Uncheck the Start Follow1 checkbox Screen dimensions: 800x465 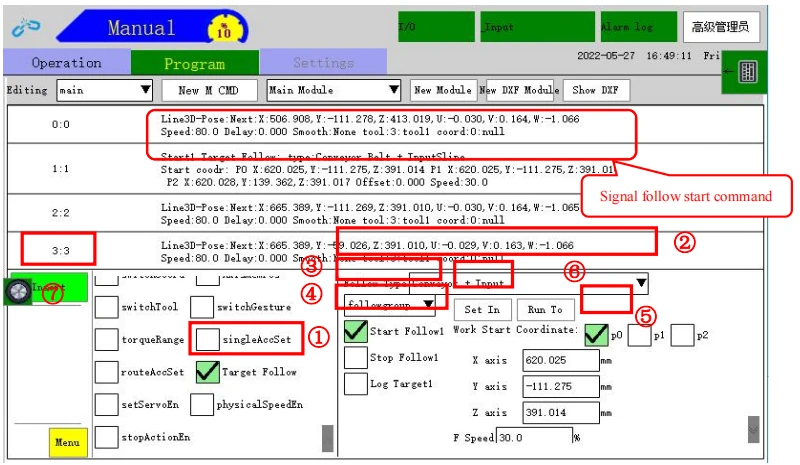click(356, 331)
